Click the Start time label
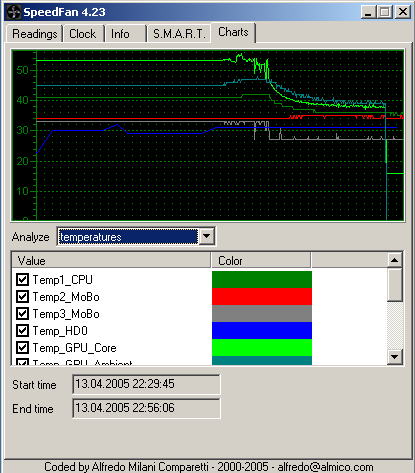The width and height of the screenshot is (415, 473). pyautogui.click(x=34, y=385)
